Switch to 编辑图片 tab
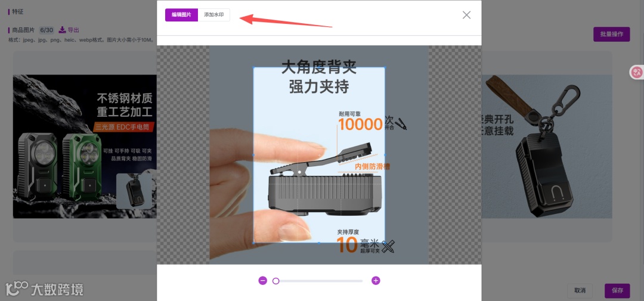 [x=181, y=15]
